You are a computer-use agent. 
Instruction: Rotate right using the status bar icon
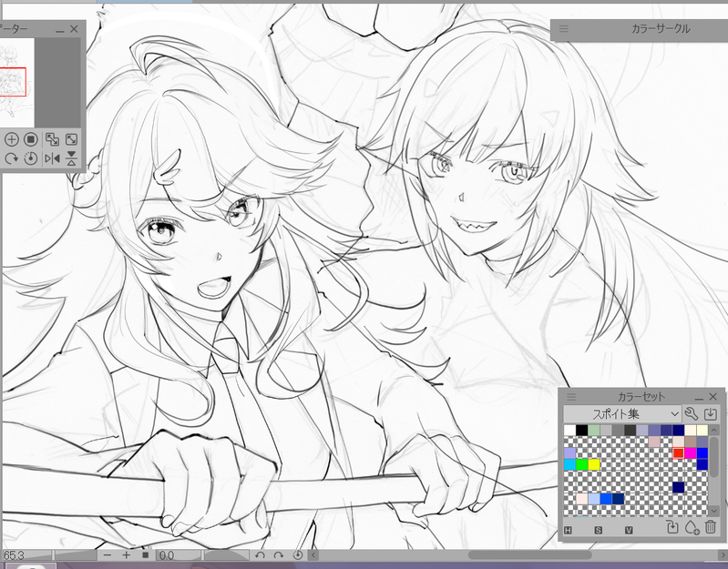click(279, 555)
